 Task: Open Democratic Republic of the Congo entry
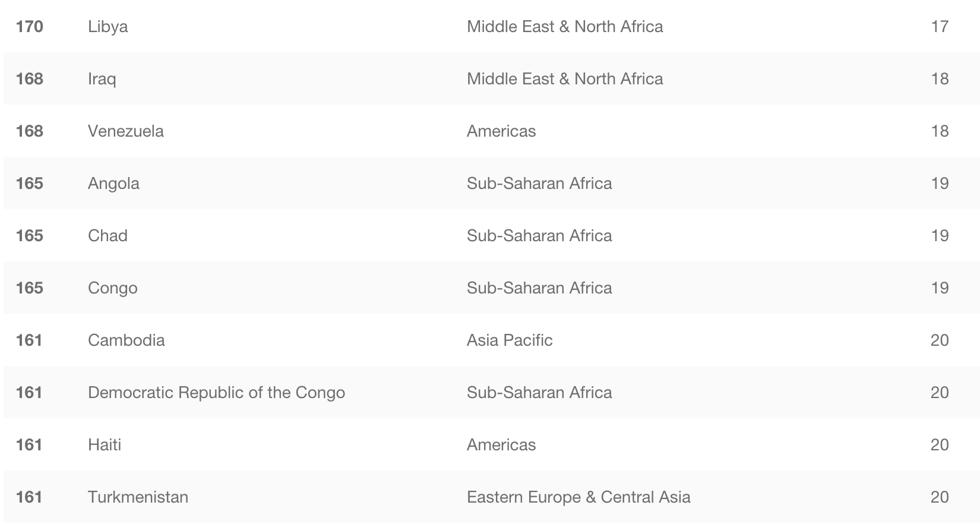(216, 392)
